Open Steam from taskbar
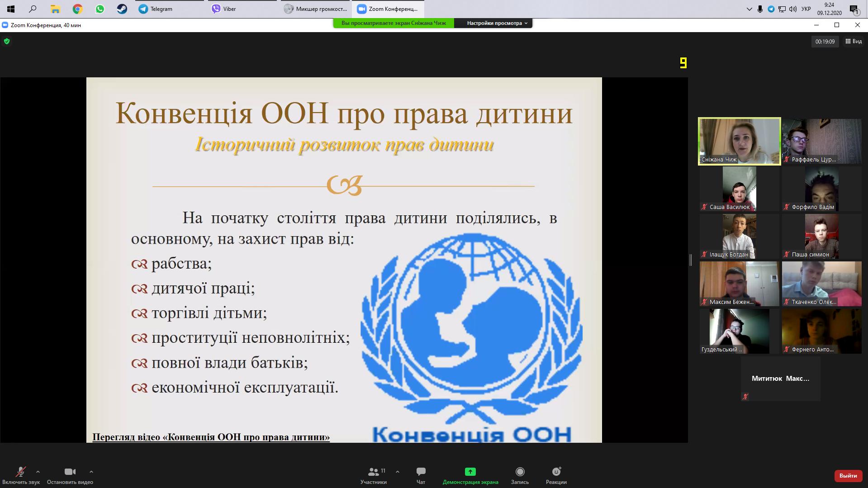The width and height of the screenshot is (868, 488). click(x=122, y=9)
